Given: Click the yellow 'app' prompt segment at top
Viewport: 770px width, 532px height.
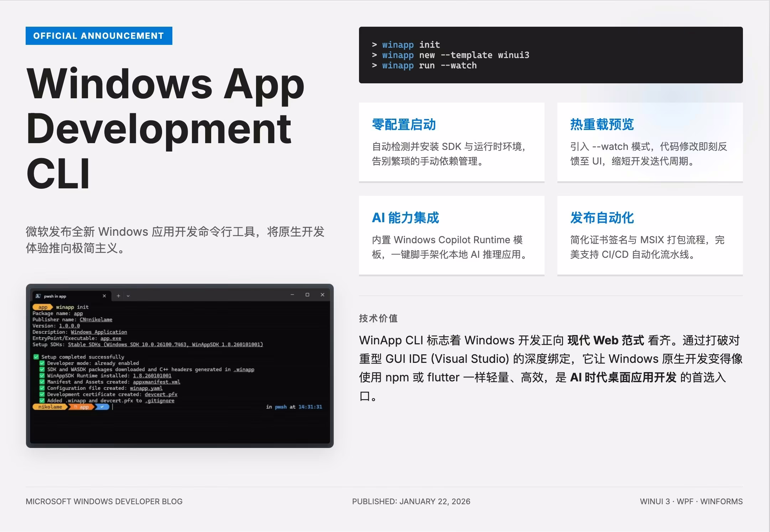Looking at the screenshot, I should point(43,307).
